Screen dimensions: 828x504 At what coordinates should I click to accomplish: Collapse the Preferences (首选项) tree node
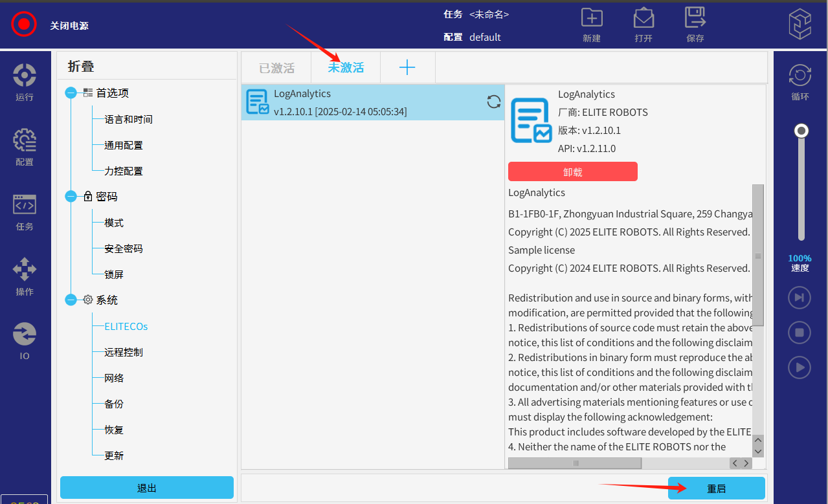[x=71, y=93]
